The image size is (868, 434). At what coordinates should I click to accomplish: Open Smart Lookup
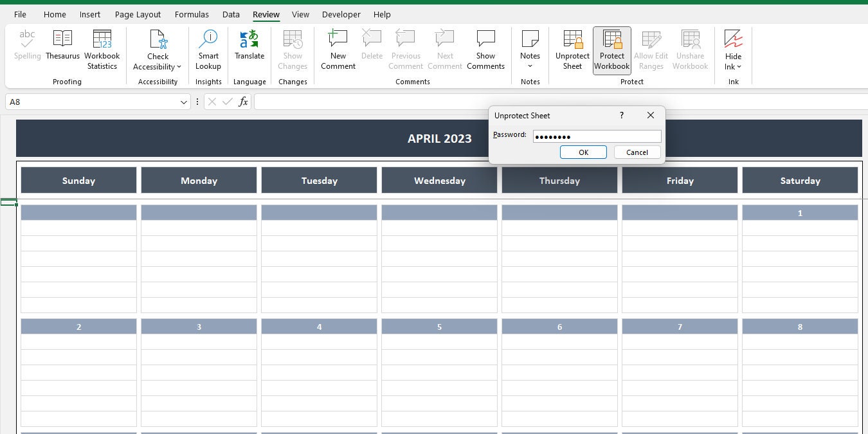(208, 48)
